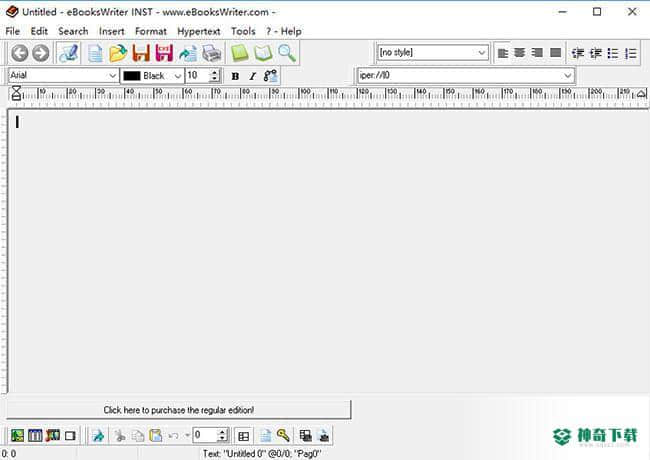Screen dimensions: 650x460
Task: Click the hyperlink properties icon next to Italic
Action: tap(270, 76)
